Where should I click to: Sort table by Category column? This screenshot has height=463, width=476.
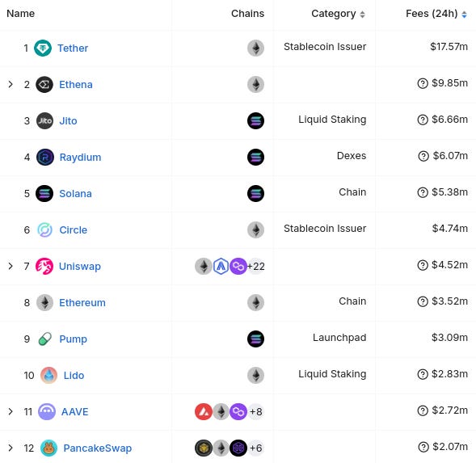pyautogui.click(x=338, y=14)
